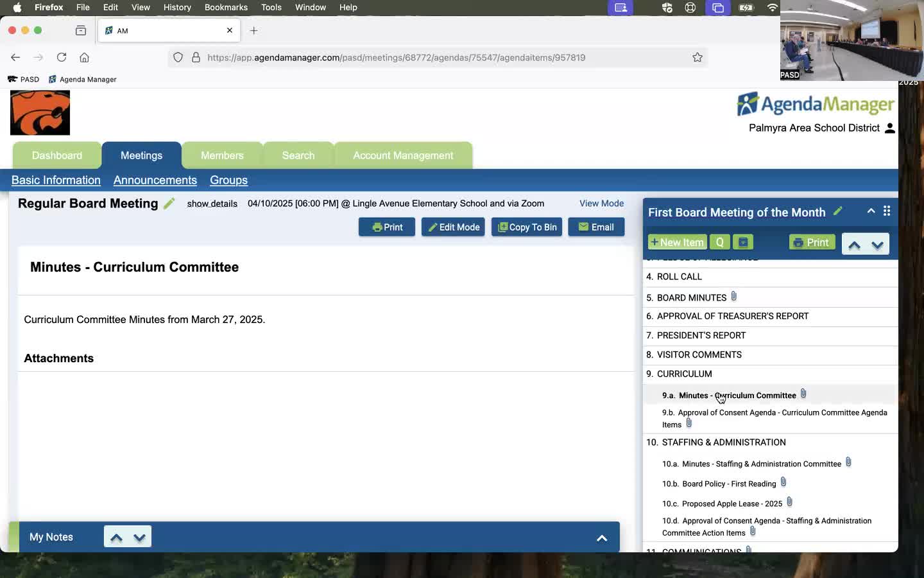Bookmark this page with the star icon
This screenshot has width=924, height=578.
tap(697, 57)
